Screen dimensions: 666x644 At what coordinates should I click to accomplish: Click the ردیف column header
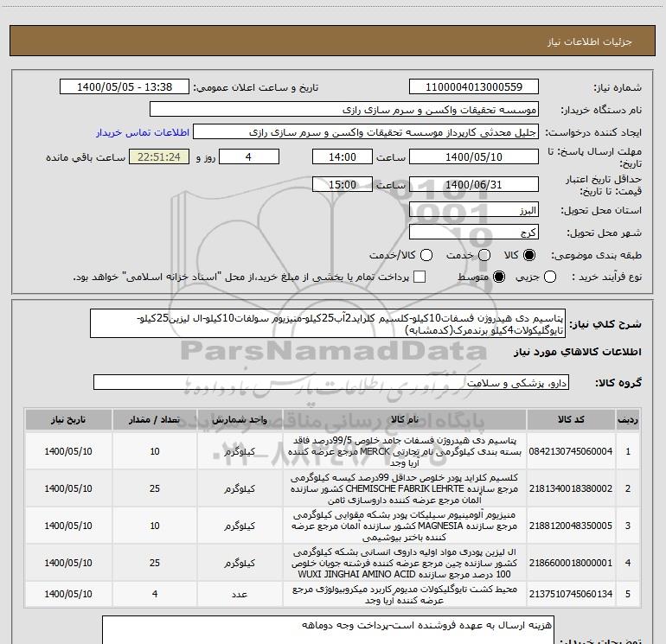(x=628, y=419)
